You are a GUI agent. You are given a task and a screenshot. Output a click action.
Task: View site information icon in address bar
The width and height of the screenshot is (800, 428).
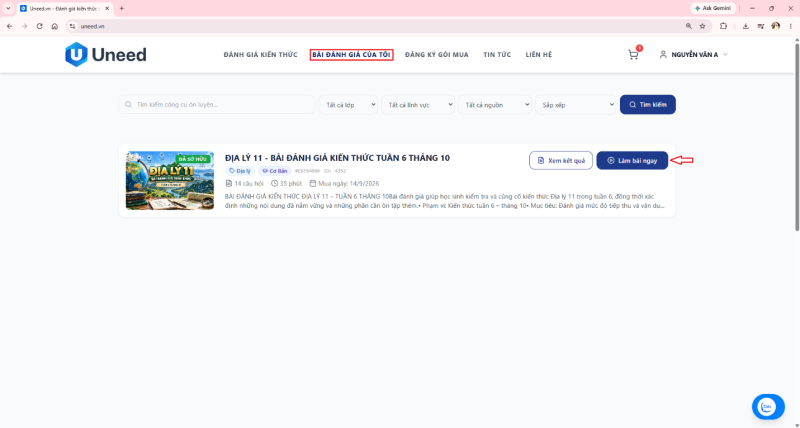[x=72, y=26]
